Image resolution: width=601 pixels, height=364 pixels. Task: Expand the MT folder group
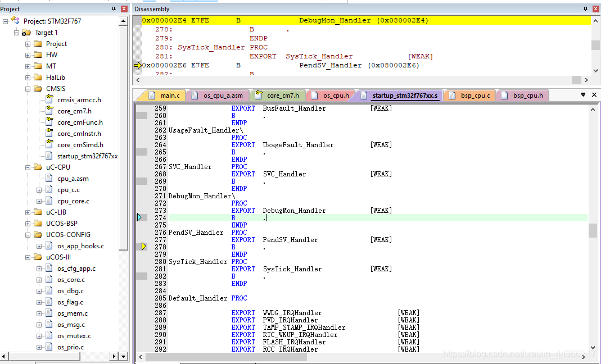coord(28,66)
